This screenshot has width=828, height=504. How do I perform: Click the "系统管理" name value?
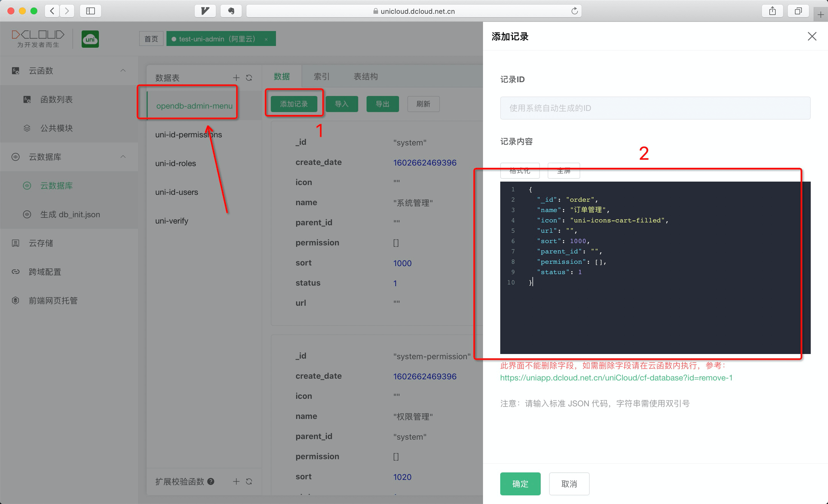[x=413, y=203]
